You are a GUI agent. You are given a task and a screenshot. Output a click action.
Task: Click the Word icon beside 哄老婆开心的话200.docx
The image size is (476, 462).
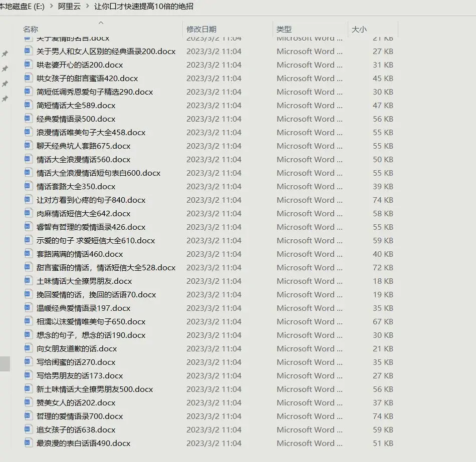tap(29, 65)
